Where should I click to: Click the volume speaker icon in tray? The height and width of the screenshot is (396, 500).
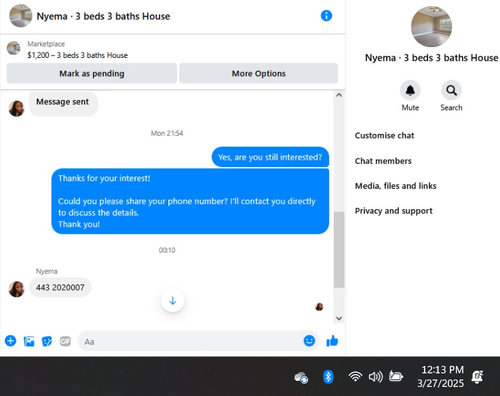pos(376,377)
